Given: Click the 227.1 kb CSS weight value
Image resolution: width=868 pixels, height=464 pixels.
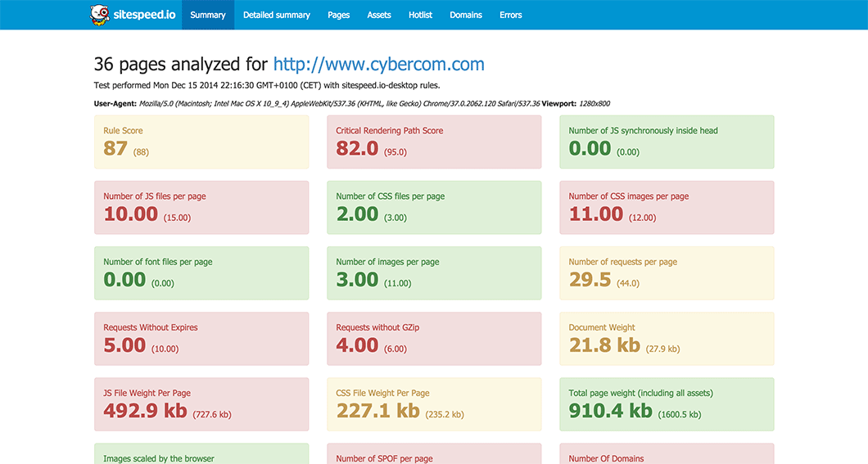Looking at the screenshot, I should click(x=377, y=411).
